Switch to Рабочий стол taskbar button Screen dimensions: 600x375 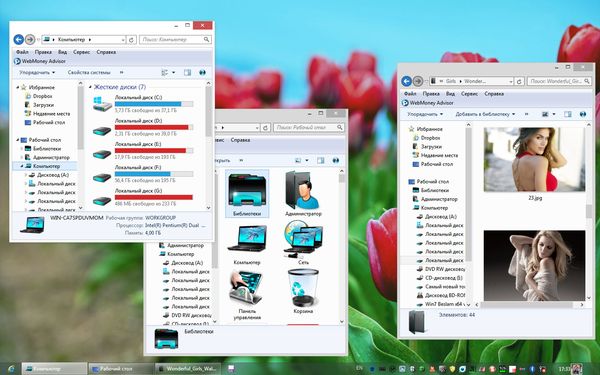coord(121,369)
